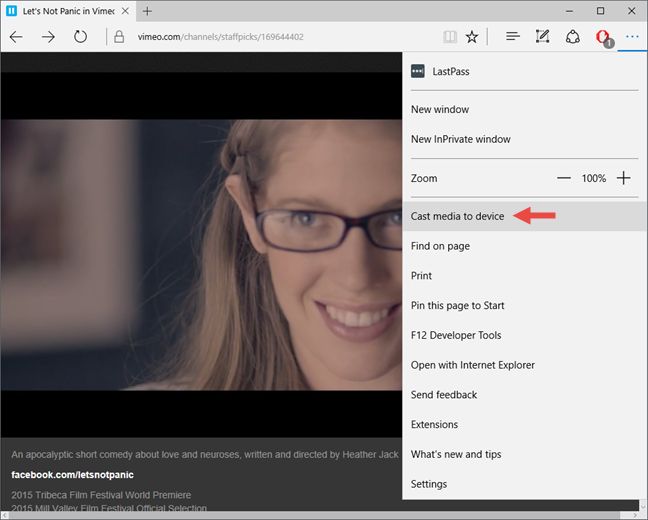
Task: Open the red O extension icon
Action: tap(603, 38)
